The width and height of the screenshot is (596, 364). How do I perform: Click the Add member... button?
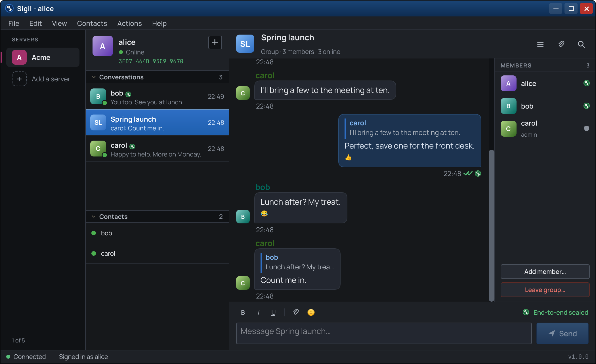coord(545,272)
